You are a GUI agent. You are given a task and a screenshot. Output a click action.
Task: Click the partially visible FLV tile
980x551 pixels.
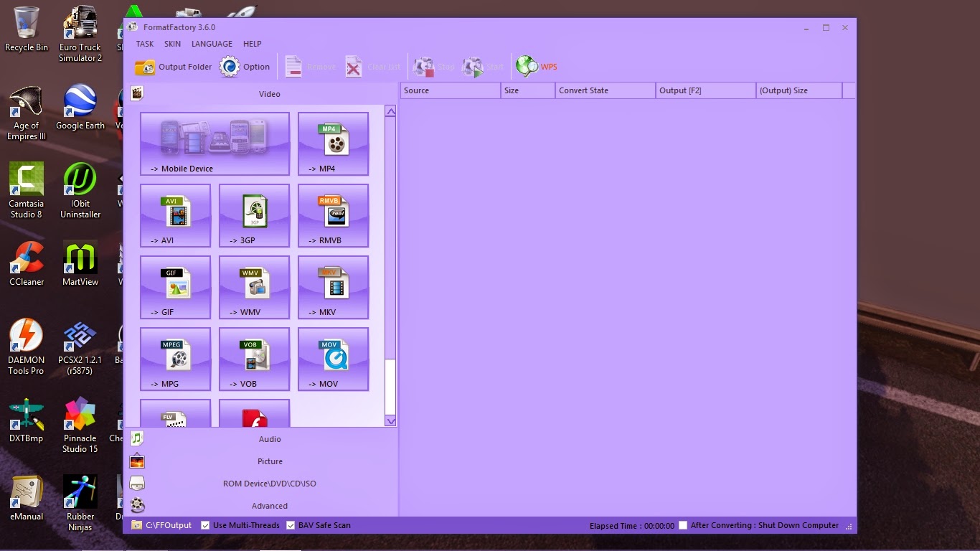pyautogui.click(x=176, y=413)
